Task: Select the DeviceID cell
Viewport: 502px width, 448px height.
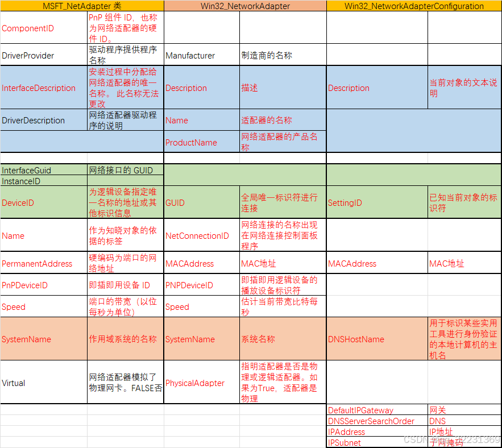Action: coord(44,202)
